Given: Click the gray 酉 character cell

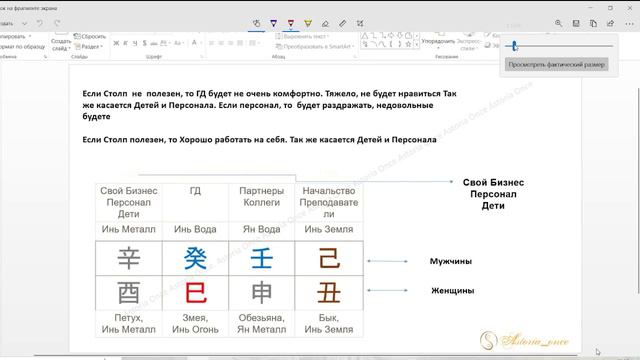Looking at the screenshot, I should [x=129, y=293].
